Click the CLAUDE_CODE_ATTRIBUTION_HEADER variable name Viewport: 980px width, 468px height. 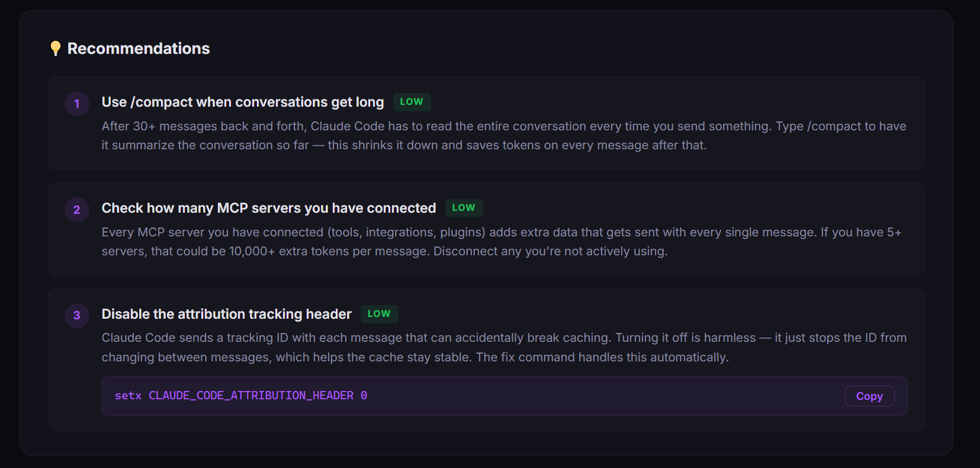pos(251,396)
